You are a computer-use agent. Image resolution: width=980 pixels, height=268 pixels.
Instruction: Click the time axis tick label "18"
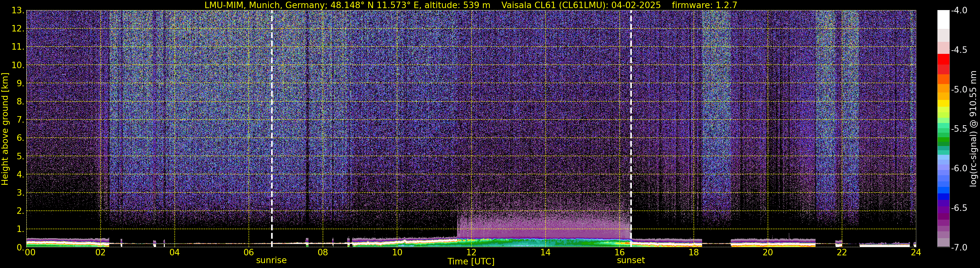(694, 252)
